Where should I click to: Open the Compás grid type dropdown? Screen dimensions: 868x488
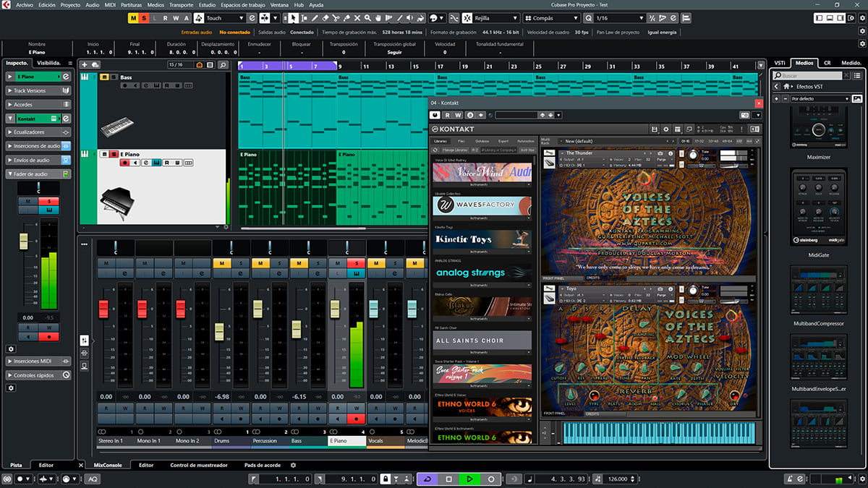pos(550,17)
